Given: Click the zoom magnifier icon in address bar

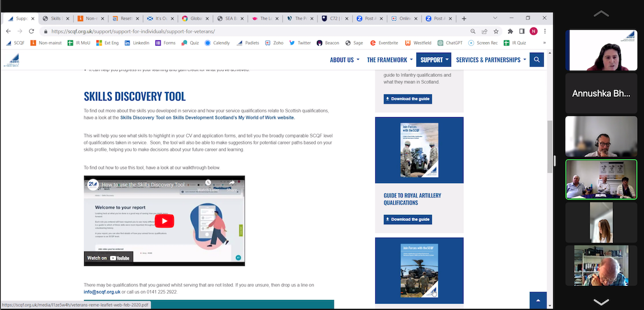Looking at the screenshot, I should [473, 31].
